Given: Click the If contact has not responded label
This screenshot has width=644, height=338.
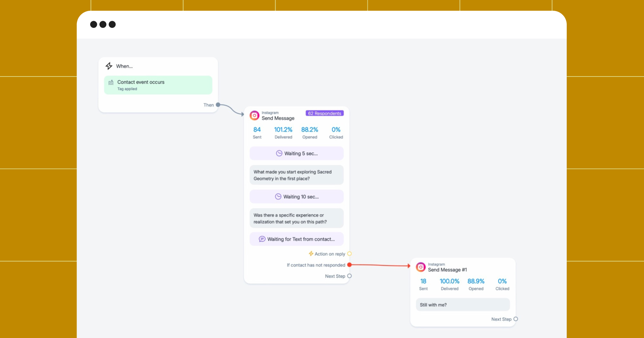Looking at the screenshot, I should coord(316,265).
